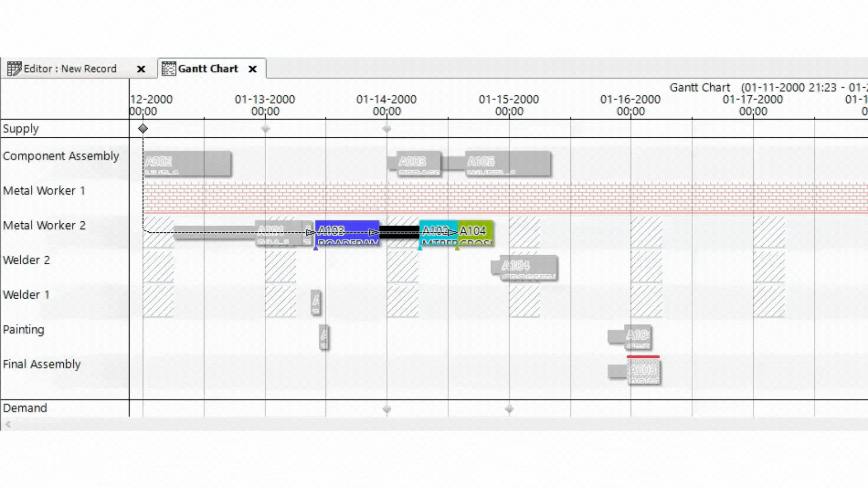Select the Supply diamond marker at 01-14-2000
The width and height of the screenshot is (868, 488).
(387, 129)
